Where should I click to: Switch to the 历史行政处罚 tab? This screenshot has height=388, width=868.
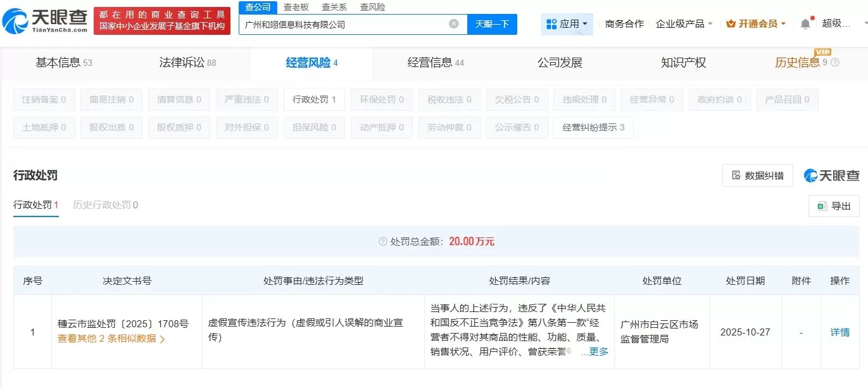click(x=104, y=206)
